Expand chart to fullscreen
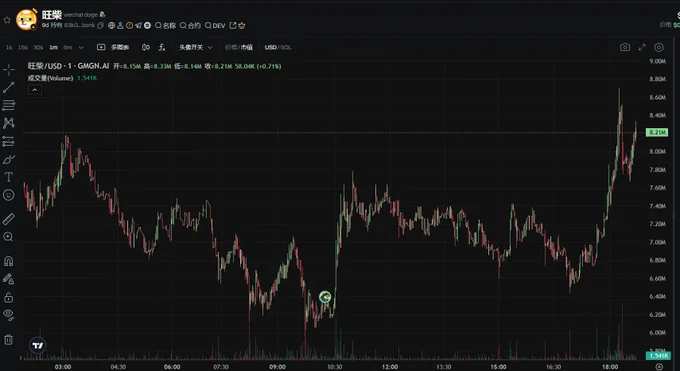 (x=642, y=47)
